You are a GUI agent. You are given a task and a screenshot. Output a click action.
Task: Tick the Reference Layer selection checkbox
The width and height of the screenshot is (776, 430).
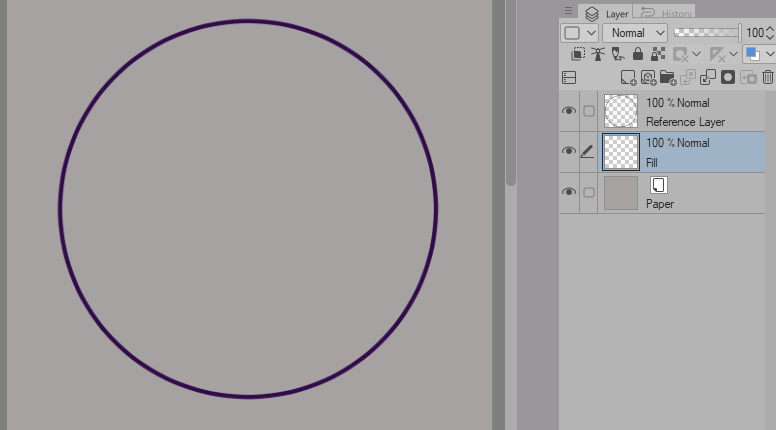pos(588,111)
